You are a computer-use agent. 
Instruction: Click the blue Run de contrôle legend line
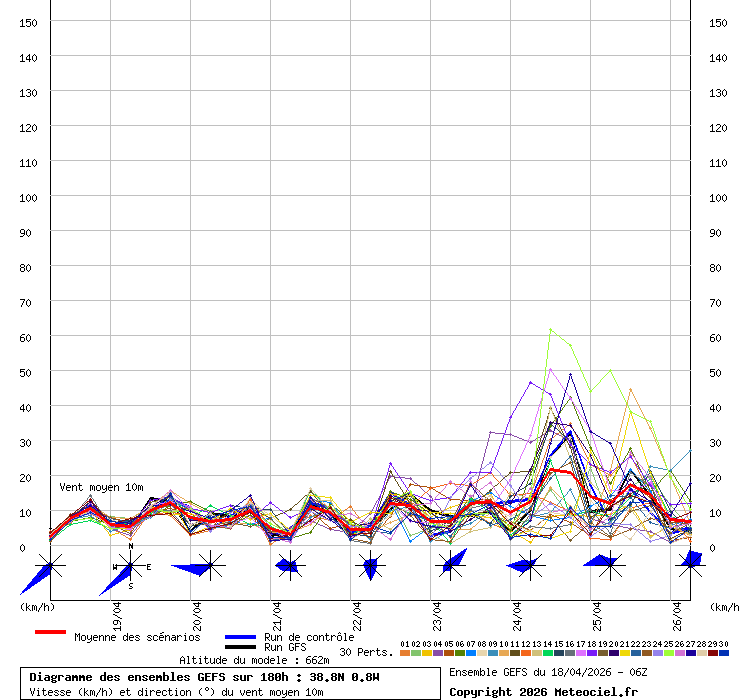241,637
